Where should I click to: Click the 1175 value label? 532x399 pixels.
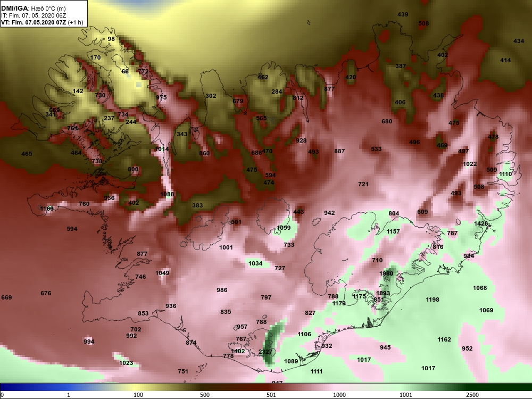[359, 296]
